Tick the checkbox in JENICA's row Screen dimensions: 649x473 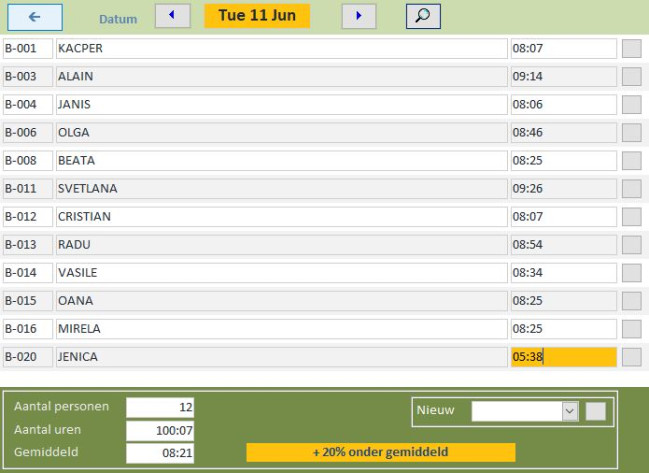(x=632, y=357)
